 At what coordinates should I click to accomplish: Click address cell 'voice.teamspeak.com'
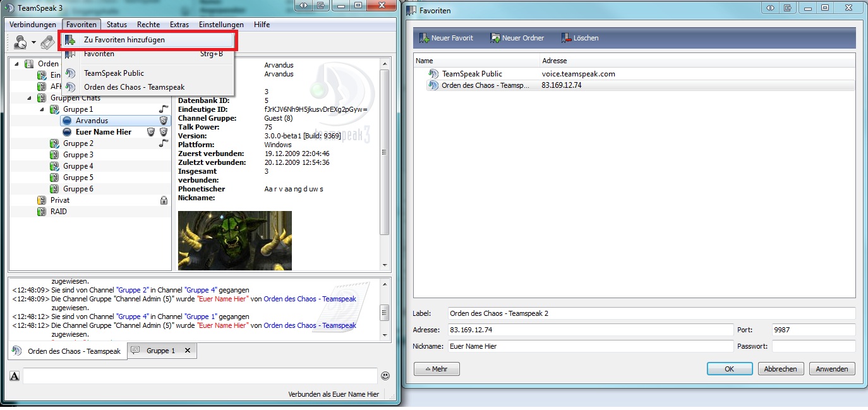(578, 74)
